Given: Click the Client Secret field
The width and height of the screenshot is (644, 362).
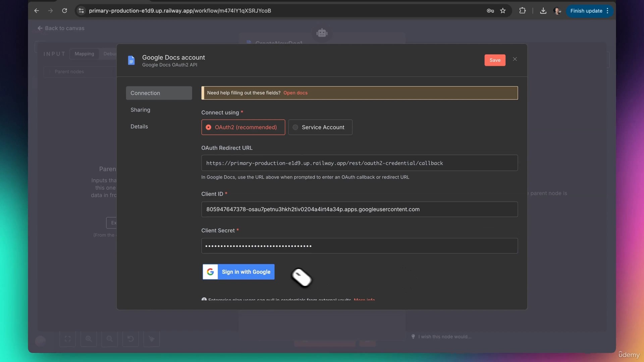Looking at the screenshot, I should (x=360, y=246).
